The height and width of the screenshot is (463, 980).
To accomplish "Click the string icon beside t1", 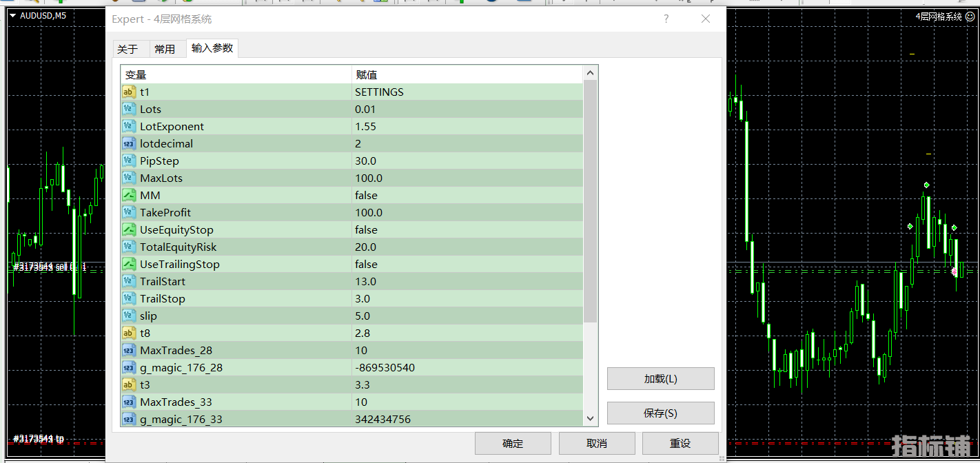I will pos(129,92).
